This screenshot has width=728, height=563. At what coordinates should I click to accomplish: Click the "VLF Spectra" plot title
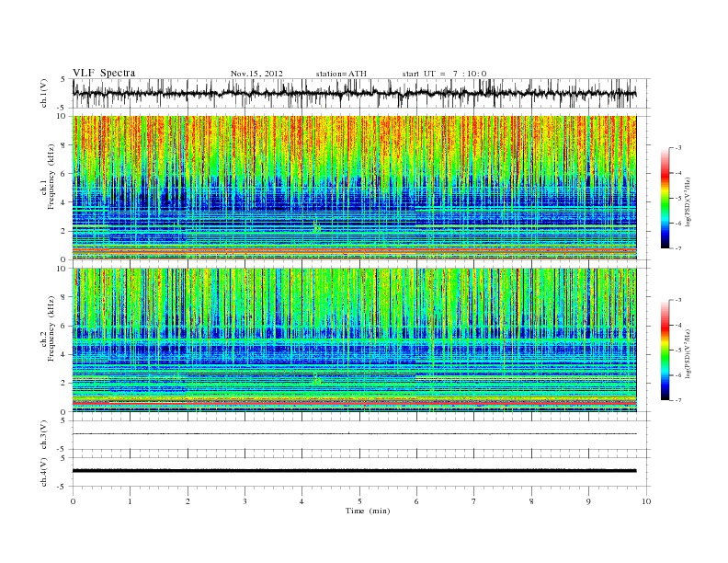coord(104,73)
